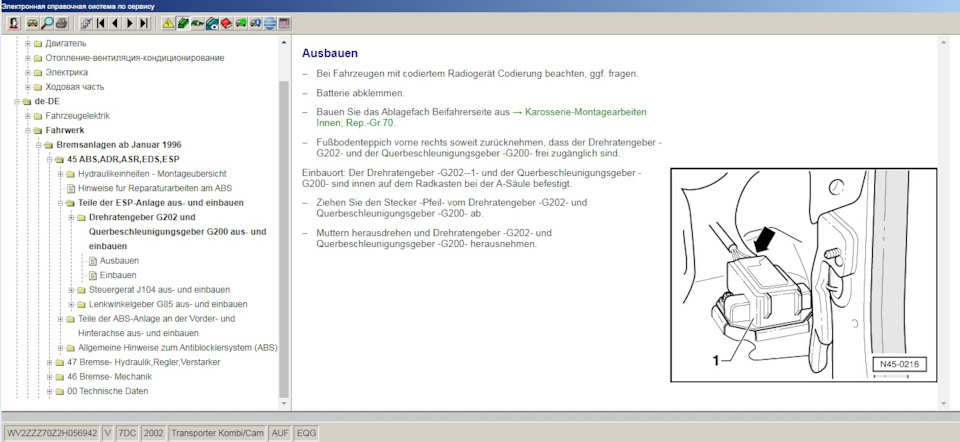The height and width of the screenshot is (442, 960).
Task: Select Ausbauen page in the tree
Action: tap(119, 261)
